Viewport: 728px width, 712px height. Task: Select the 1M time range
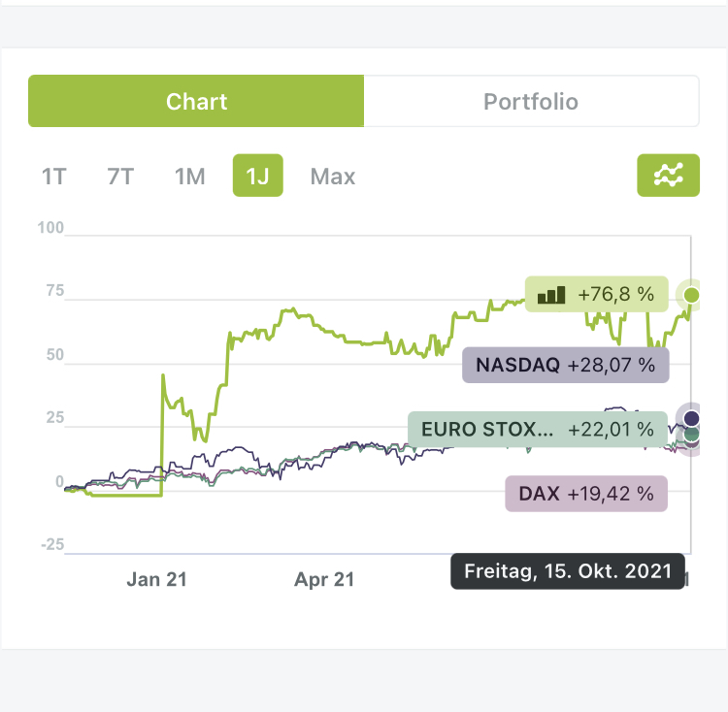tap(190, 177)
